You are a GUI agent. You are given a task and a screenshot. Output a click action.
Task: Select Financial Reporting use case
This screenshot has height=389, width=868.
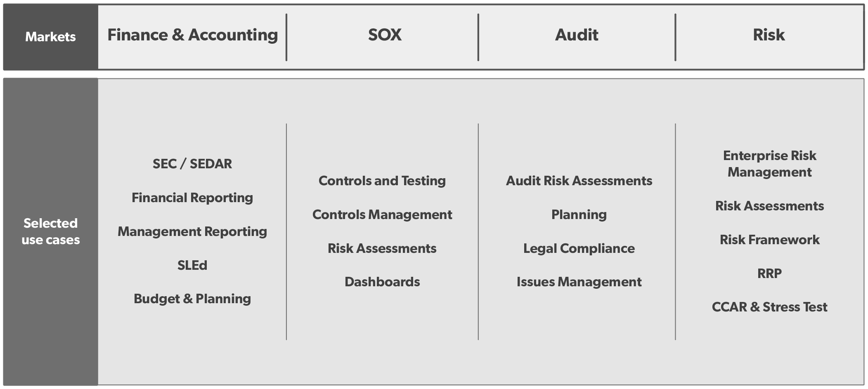coord(192,198)
